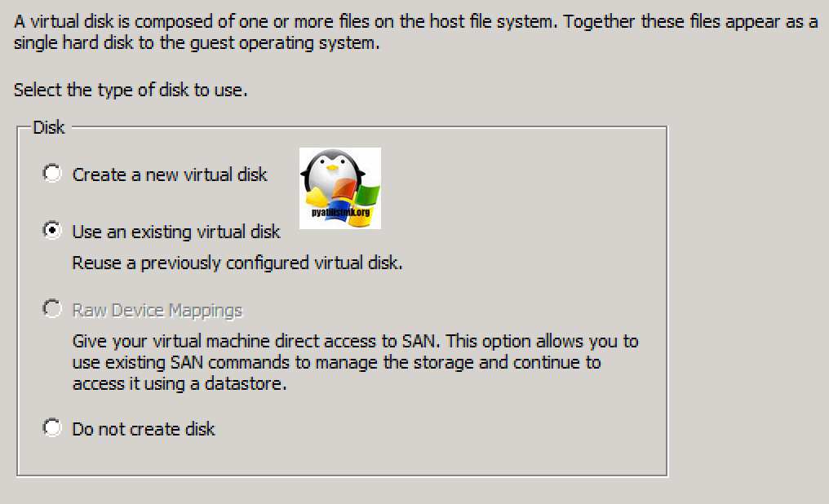The height and width of the screenshot is (504, 829).
Task: Click the pyatilistnik.org watermark text
Action: pos(340,213)
